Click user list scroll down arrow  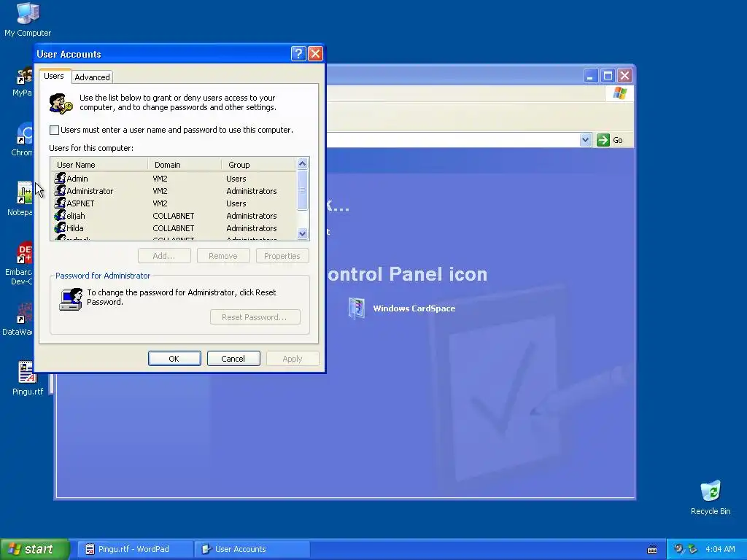302,234
